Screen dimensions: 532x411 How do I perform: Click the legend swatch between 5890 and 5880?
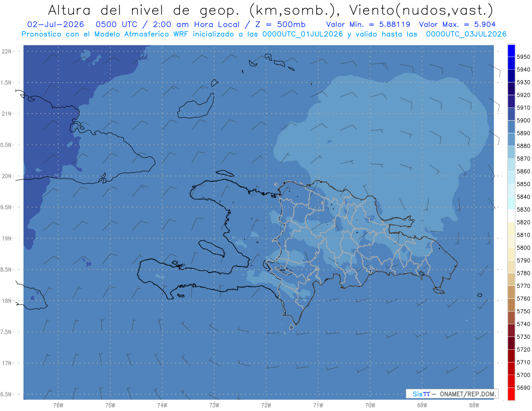coord(511,139)
